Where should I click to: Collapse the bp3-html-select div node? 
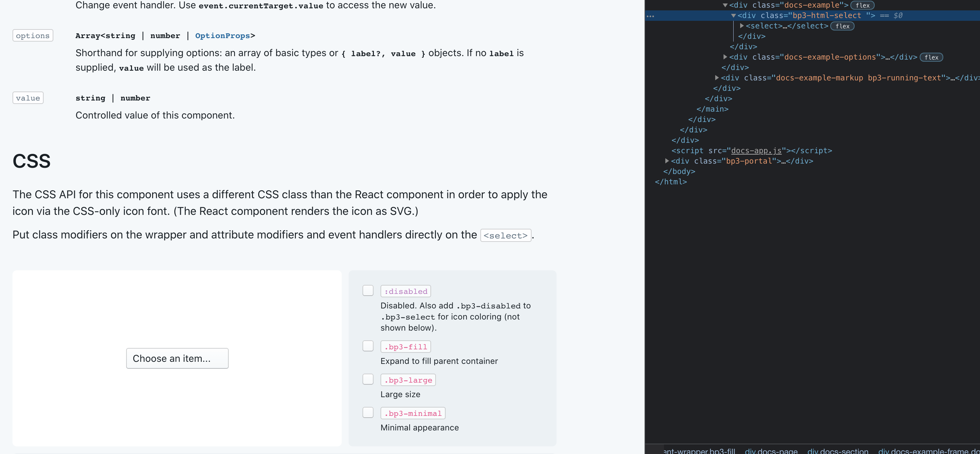click(x=734, y=16)
